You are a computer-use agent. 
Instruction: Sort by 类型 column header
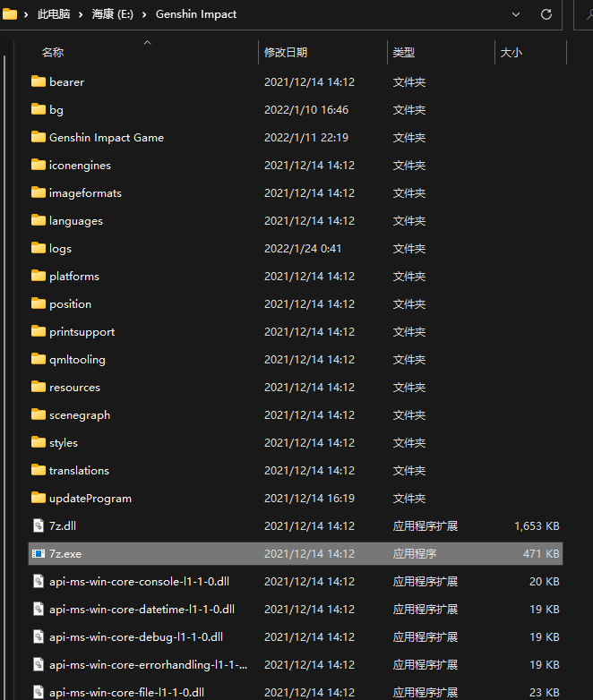[x=403, y=53]
